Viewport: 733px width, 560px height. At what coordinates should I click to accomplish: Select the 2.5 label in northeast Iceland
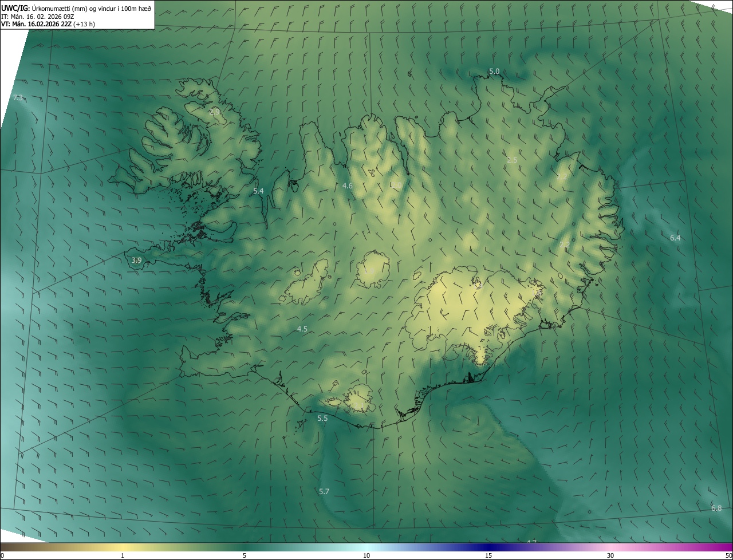coord(512,160)
